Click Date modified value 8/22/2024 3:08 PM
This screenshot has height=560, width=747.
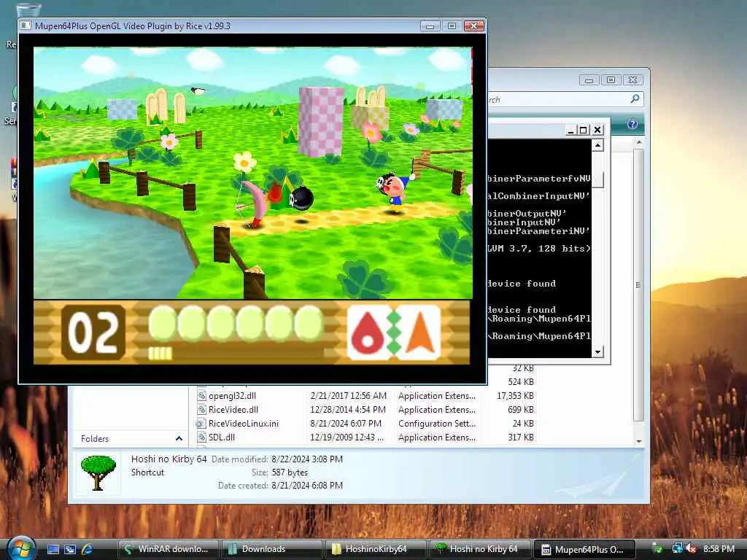(307, 459)
